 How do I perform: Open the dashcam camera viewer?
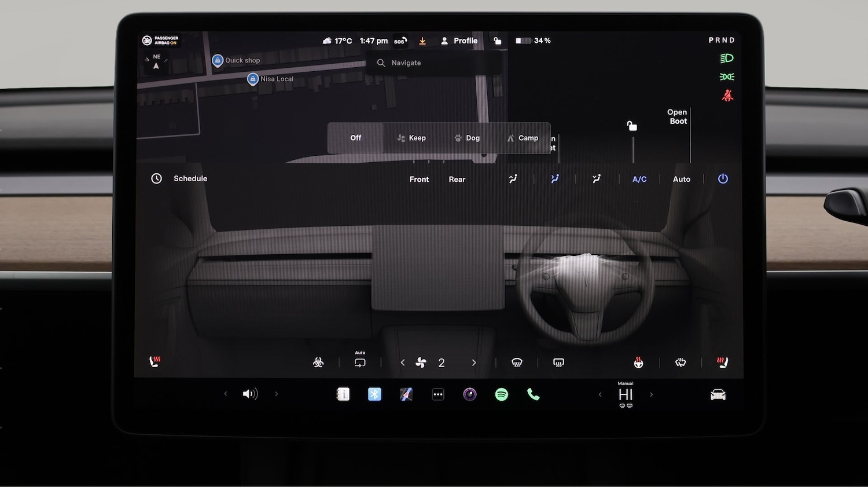(469, 394)
